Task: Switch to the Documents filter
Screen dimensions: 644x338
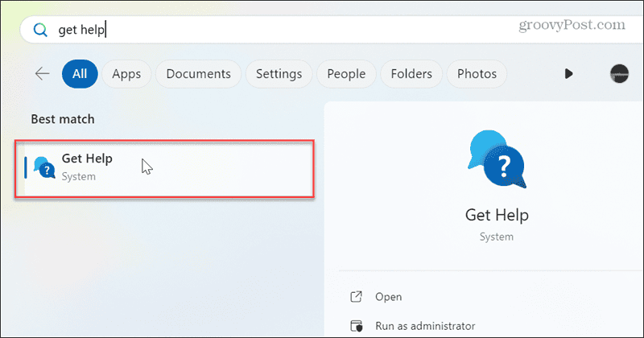Action: click(198, 74)
